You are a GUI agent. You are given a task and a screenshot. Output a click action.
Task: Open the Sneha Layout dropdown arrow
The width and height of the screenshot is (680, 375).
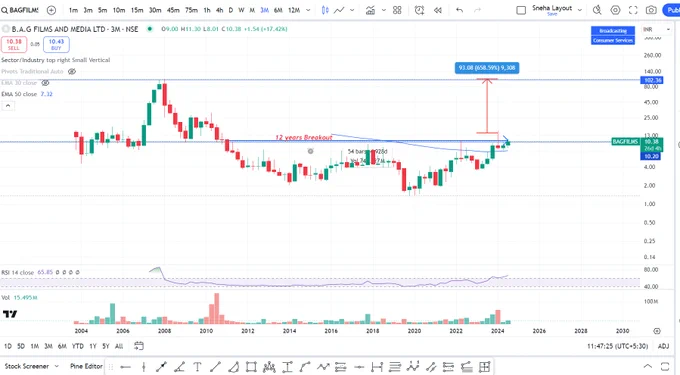pyautogui.click(x=580, y=10)
